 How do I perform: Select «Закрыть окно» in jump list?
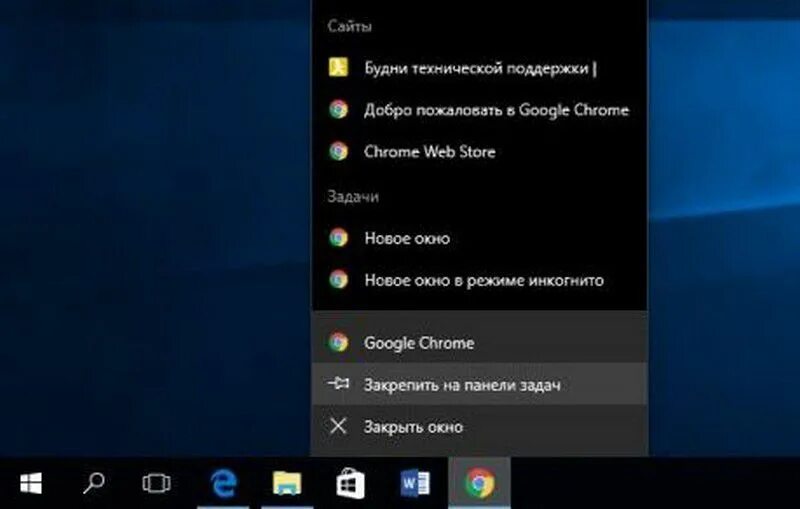[480, 426]
